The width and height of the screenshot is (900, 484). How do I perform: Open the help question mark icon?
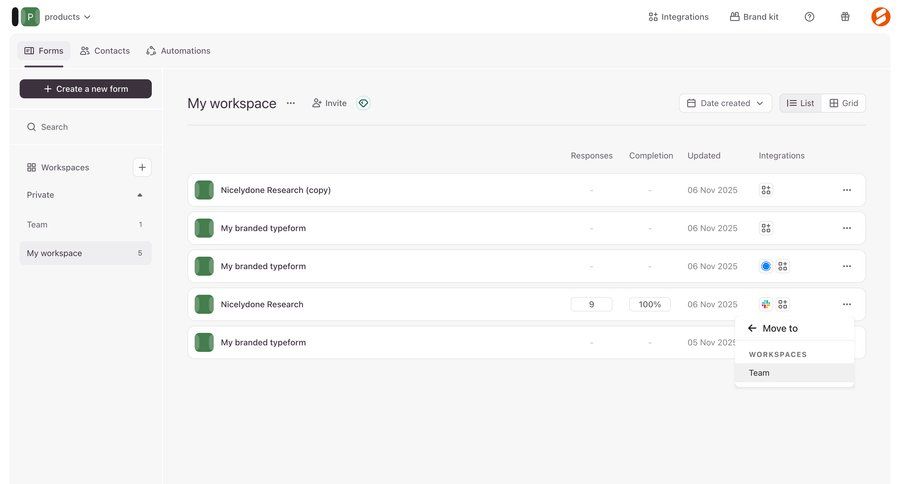[809, 17]
